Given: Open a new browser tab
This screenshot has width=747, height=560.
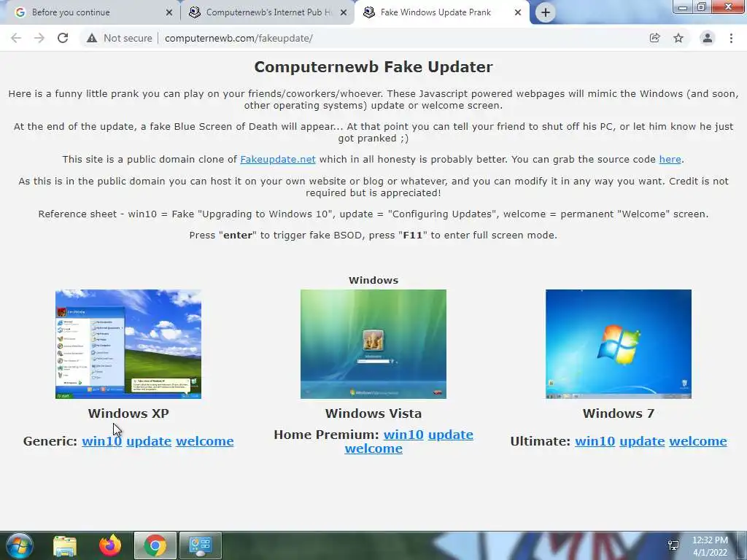Looking at the screenshot, I should pos(546,12).
